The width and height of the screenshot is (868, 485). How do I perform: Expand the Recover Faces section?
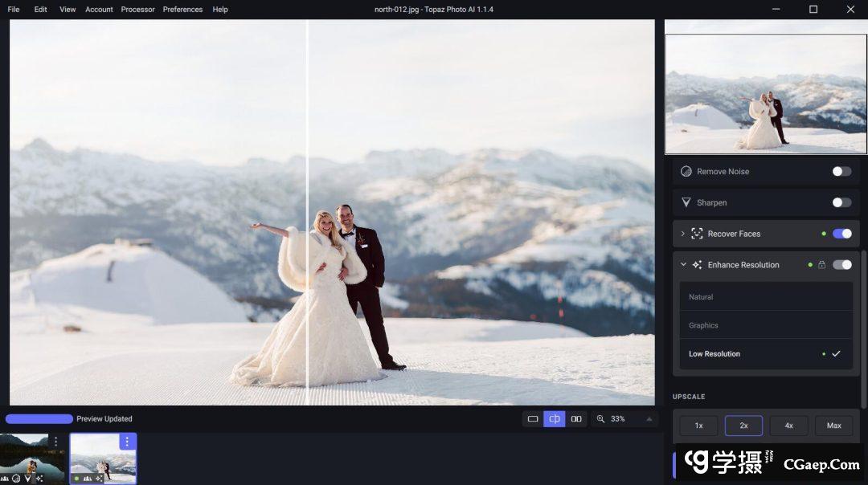click(x=683, y=234)
